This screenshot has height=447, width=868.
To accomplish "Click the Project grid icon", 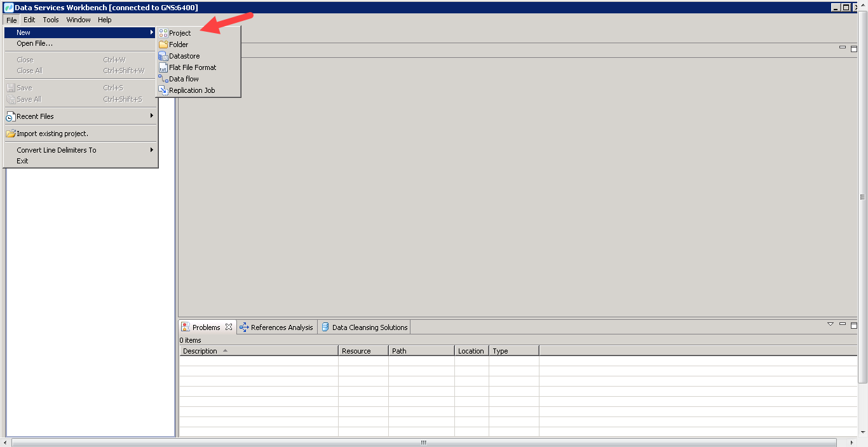I will 163,33.
